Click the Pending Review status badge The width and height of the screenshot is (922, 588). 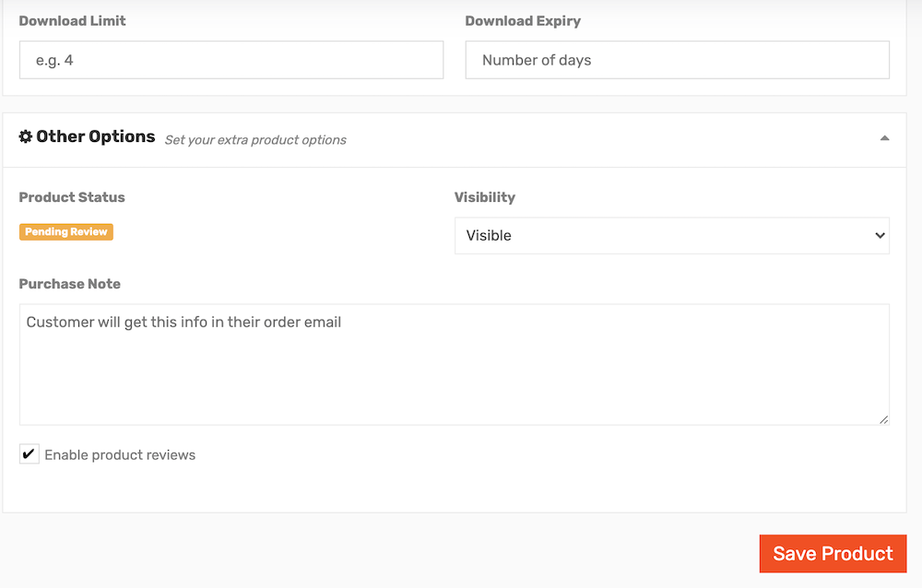click(65, 231)
